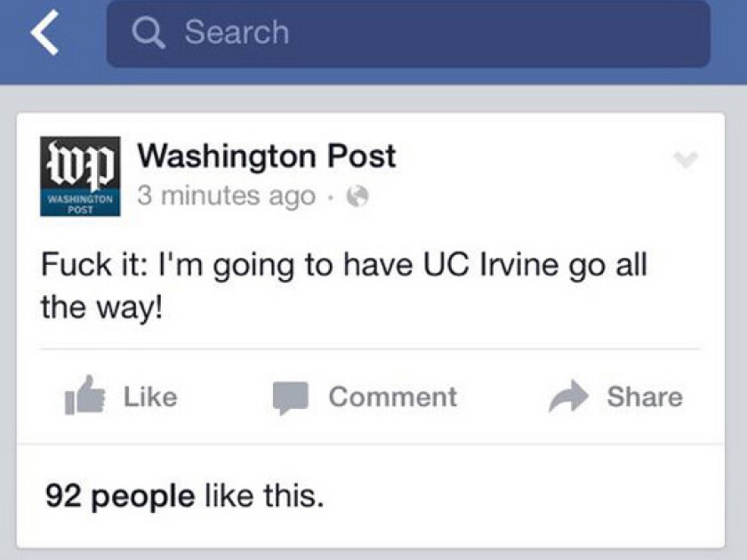Open the "92 people" likers list
The width and height of the screenshot is (747, 560).
(x=120, y=496)
